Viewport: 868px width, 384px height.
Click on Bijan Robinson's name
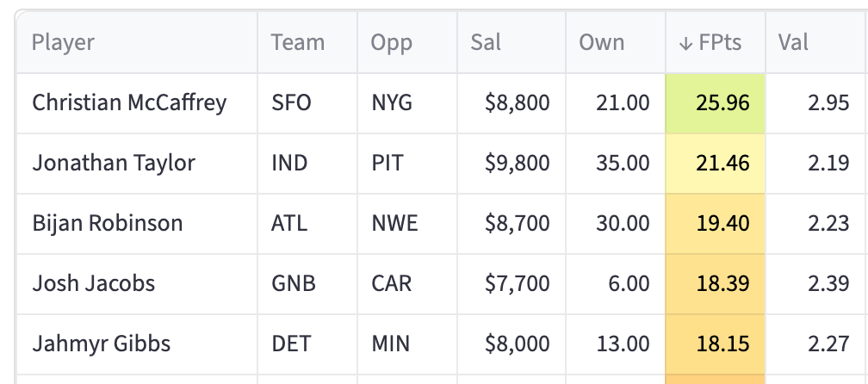click(108, 223)
